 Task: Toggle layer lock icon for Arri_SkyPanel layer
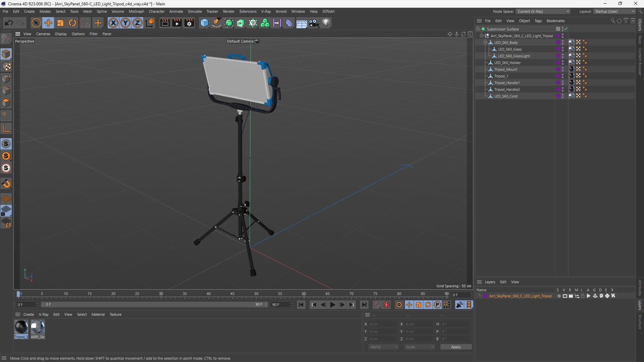coord(583,296)
